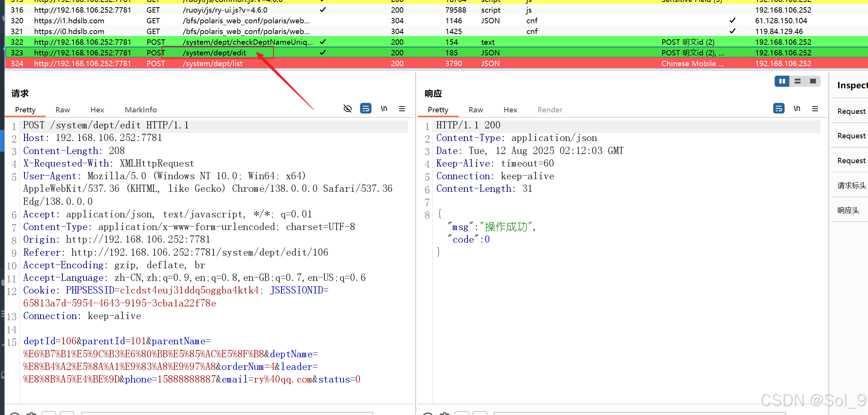Select the single-pane layout icon
868x415 pixels.
813,81
